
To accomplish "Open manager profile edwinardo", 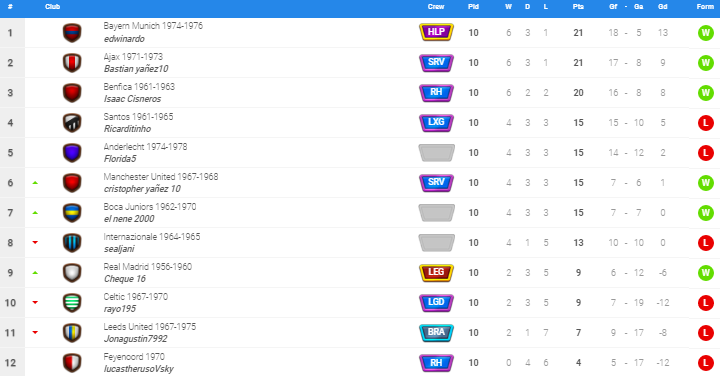I will pos(124,39).
